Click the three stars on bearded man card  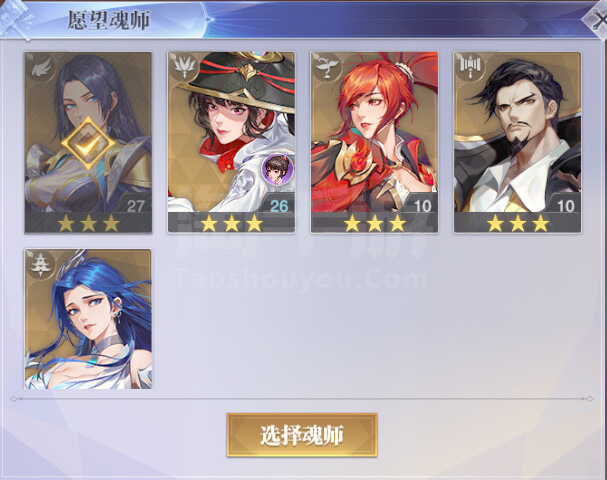coord(518,223)
